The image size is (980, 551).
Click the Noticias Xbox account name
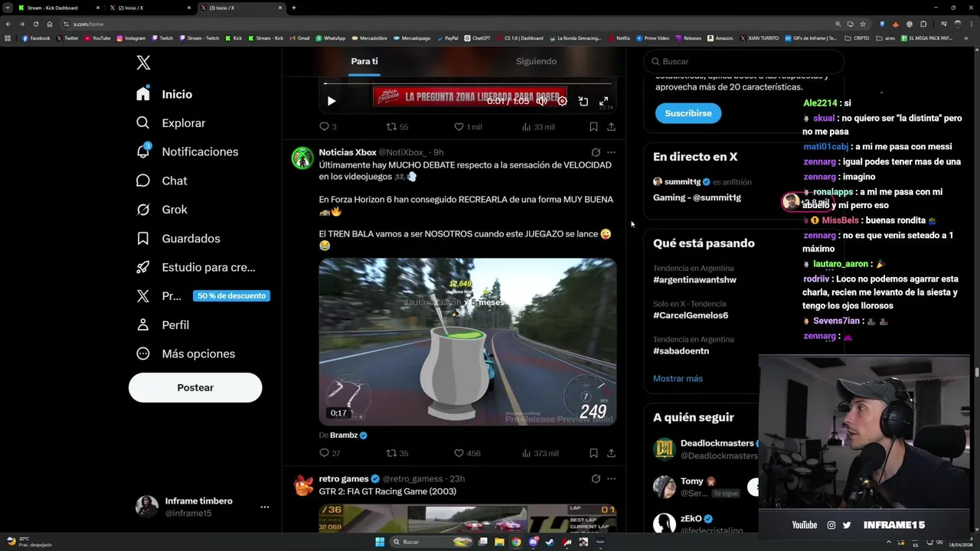pos(348,152)
